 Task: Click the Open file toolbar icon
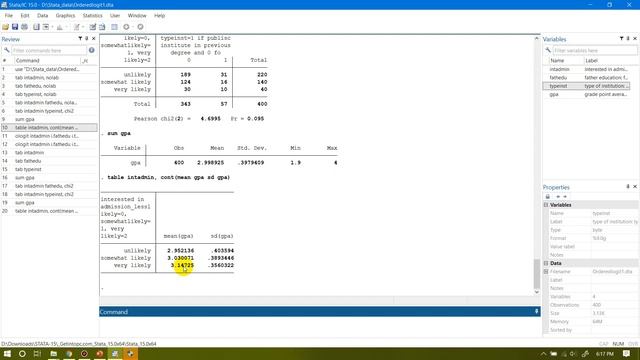5,27
